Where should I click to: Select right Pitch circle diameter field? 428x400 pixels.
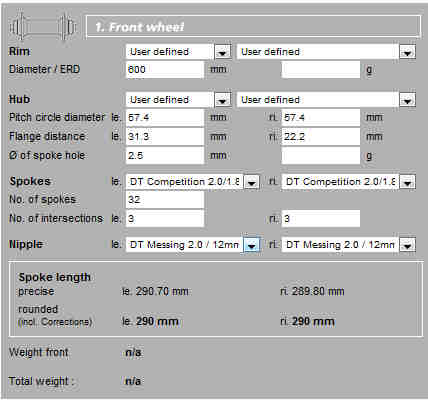click(321, 118)
